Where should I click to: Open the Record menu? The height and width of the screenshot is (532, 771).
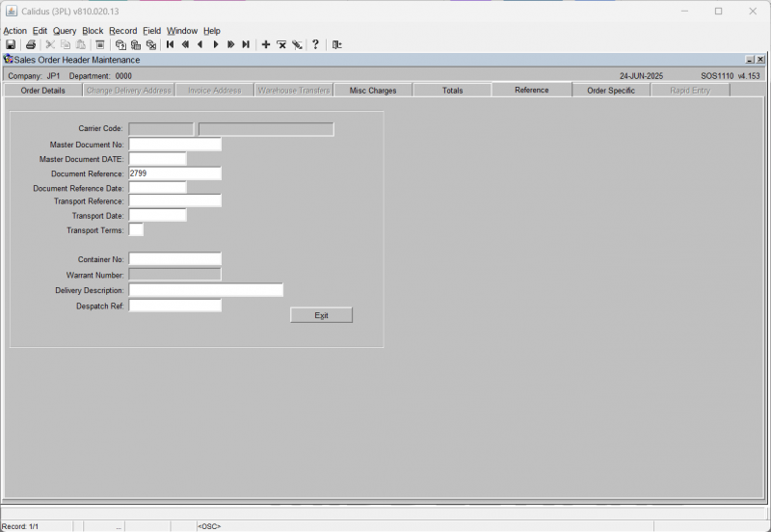click(123, 31)
